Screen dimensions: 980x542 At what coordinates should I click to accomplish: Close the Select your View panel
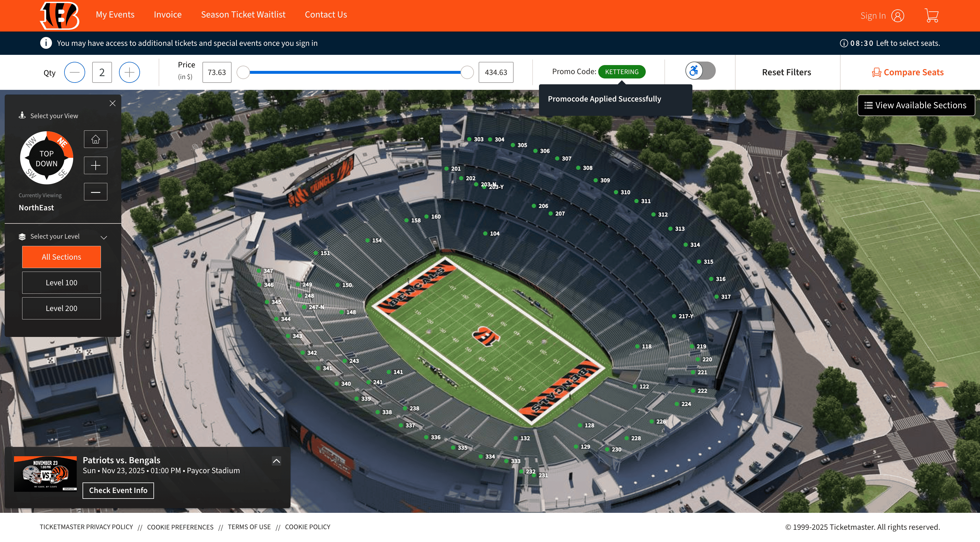113,103
